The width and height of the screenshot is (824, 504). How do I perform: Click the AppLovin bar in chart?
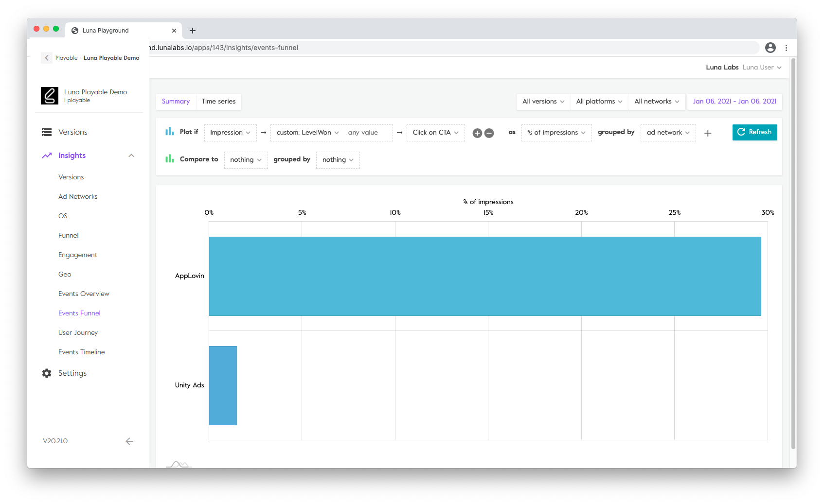coord(485,276)
